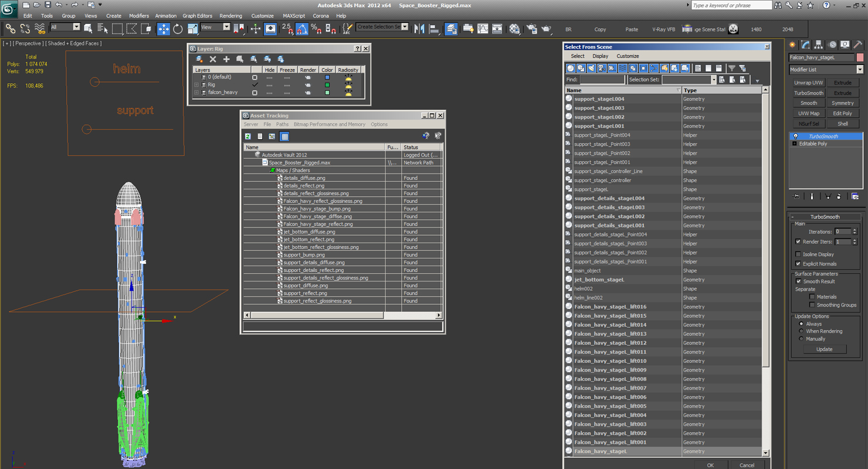Toggle Display Lights filter in Select From Scene

coord(591,68)
